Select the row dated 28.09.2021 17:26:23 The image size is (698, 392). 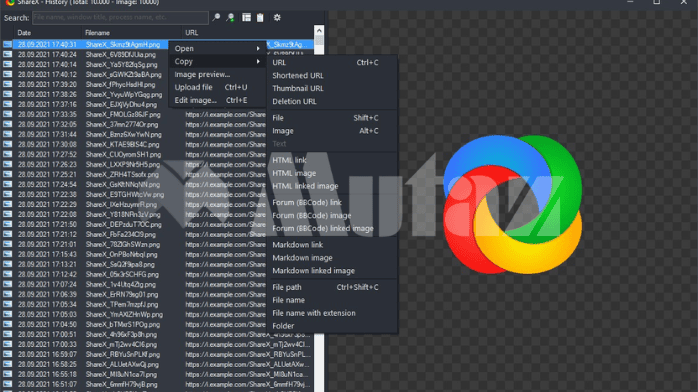[x=157, y=165]
